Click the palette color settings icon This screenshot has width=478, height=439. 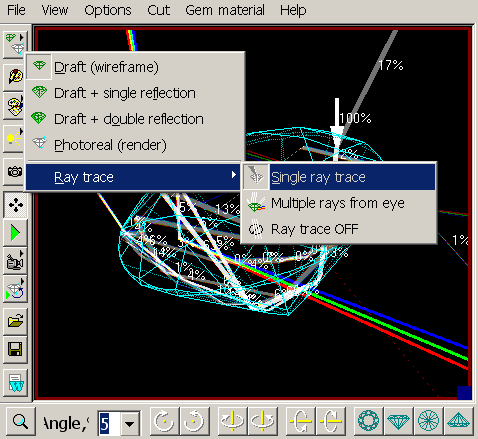[15, 106]
